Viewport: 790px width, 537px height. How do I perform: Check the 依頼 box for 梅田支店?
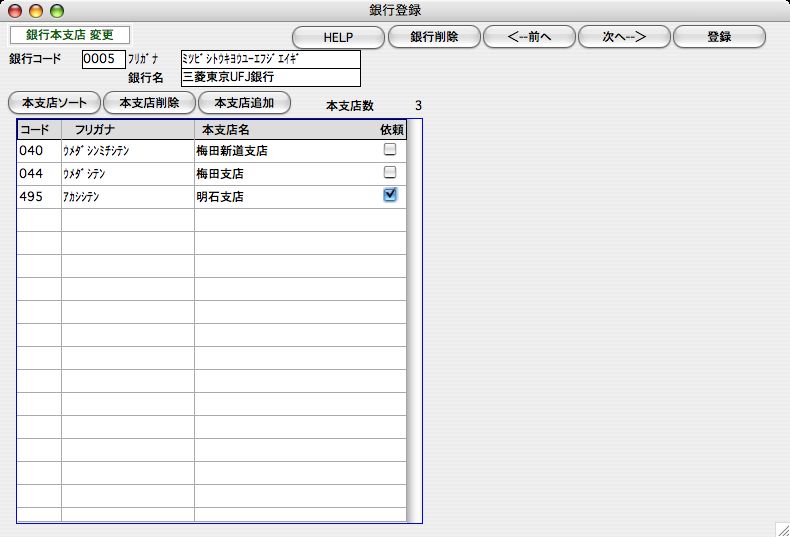pyautogui.click(x=390, y=173)
